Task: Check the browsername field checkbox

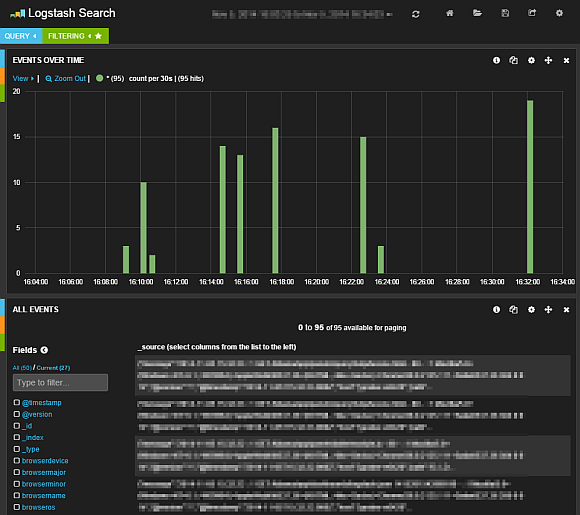Action: pos(17,495)
